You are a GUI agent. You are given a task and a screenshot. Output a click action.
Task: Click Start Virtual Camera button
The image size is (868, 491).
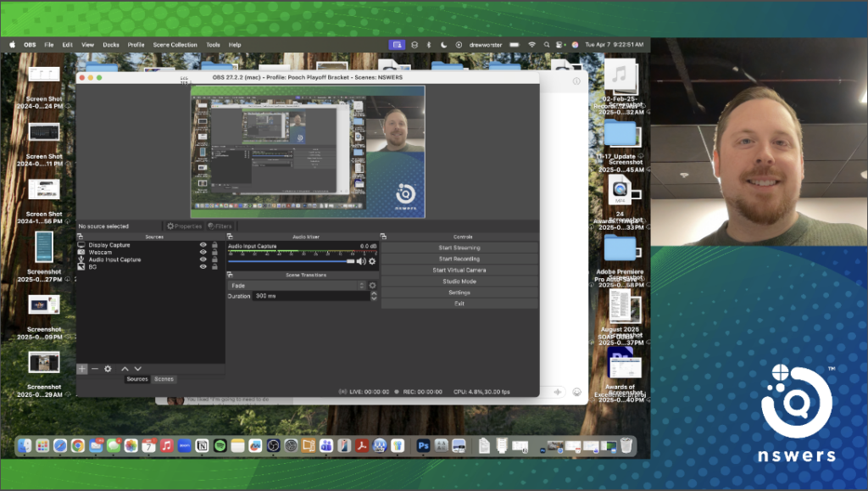459,270
